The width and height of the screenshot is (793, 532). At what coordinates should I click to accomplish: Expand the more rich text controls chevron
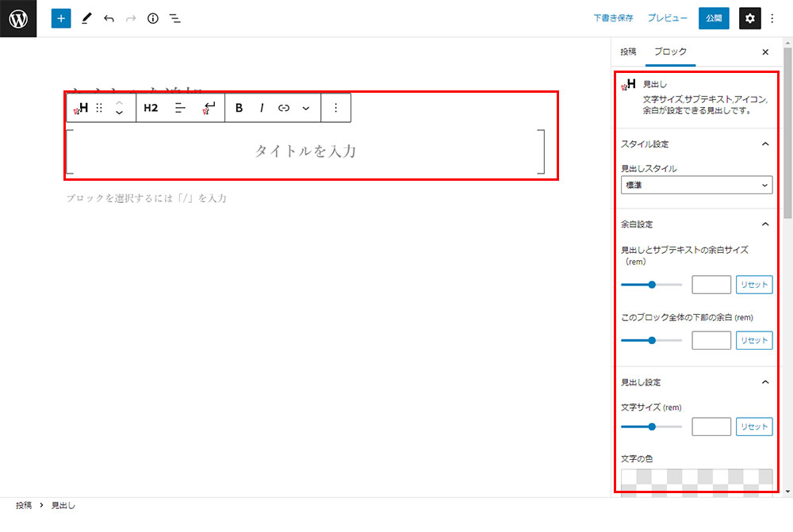coord(306,108)
